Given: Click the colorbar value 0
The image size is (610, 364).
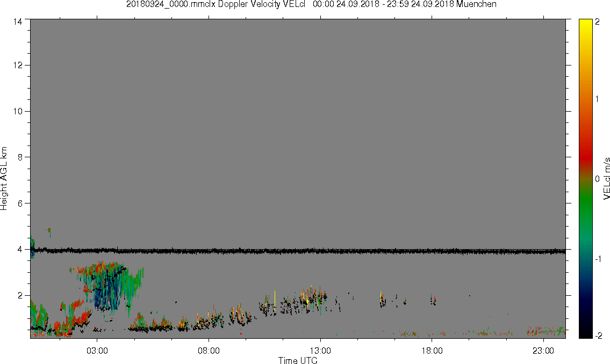Looking at the screenshot, I should coord(598,179).
